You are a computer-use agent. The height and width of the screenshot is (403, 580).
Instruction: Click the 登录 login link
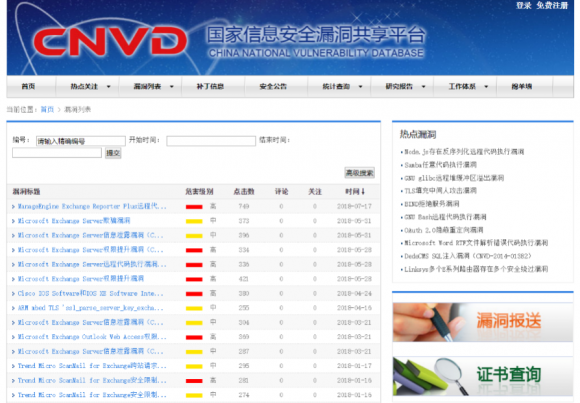[x=523, y=5]
